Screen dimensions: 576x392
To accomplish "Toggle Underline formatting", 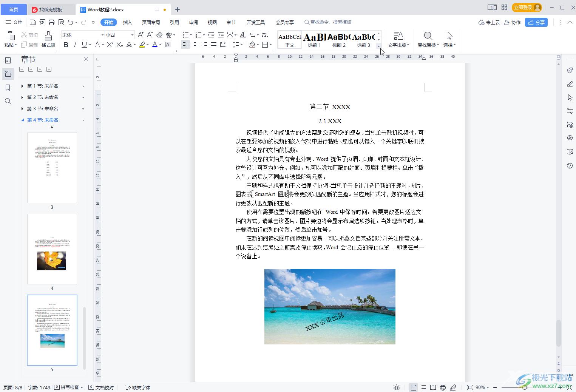I will 84,45.
